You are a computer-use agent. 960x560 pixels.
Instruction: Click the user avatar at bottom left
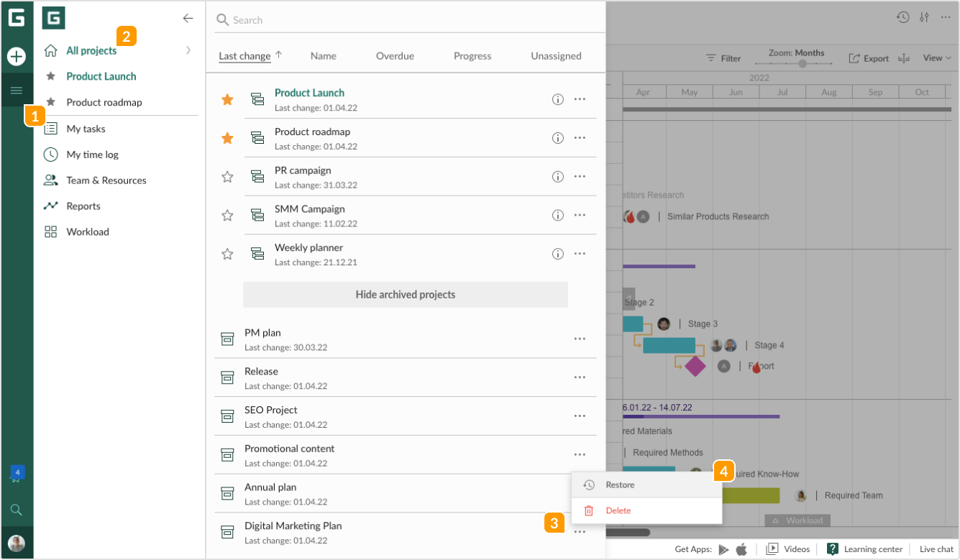click(17, 543)
